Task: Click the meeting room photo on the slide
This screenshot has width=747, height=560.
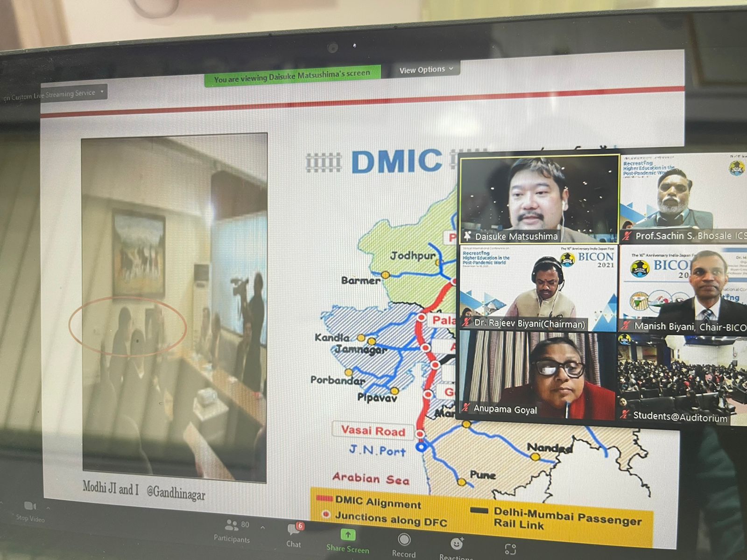Action: point(174,308)
